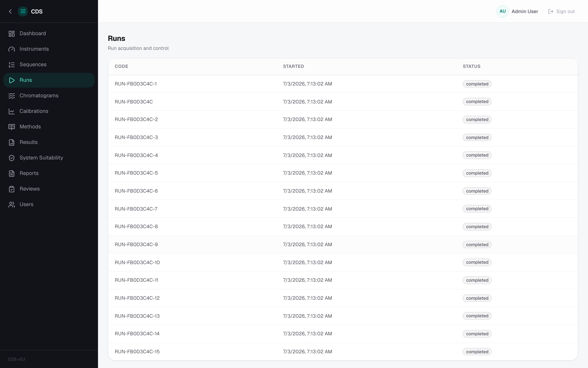The height and width of the screenshot is (368, 588).
Task: Select run RUN-FB0D3C4C-15
Action: click(x=137, y=352)
